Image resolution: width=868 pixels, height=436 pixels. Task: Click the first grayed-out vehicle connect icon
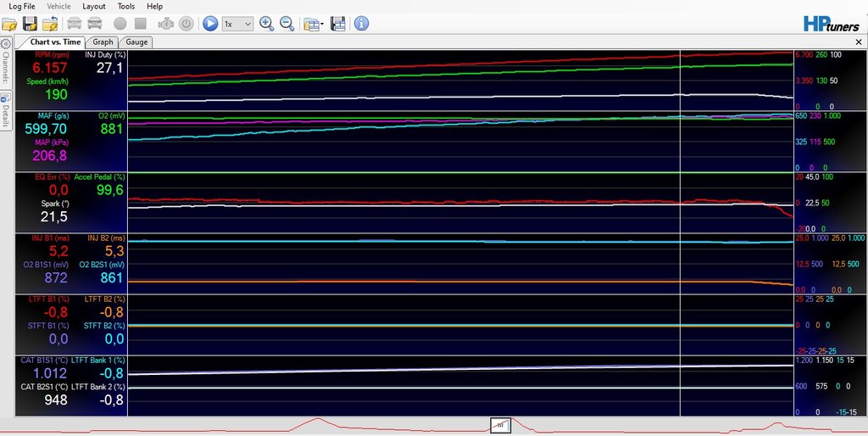(75, 24)
